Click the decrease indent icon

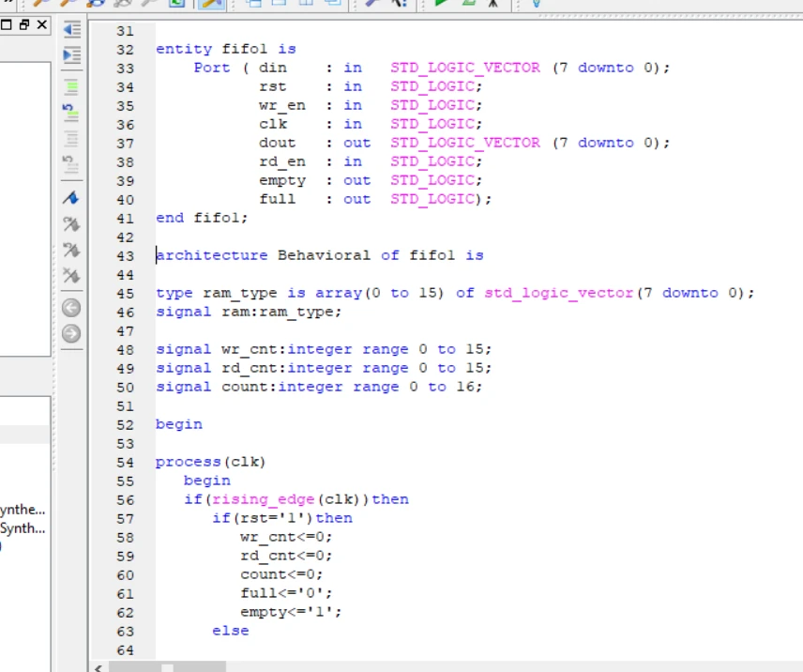tap(71, 30)
